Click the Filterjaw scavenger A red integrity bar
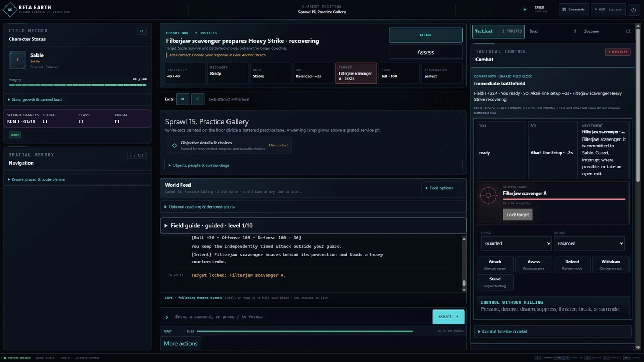This screenshot has height=362, width=644. (x=564, y=199)
